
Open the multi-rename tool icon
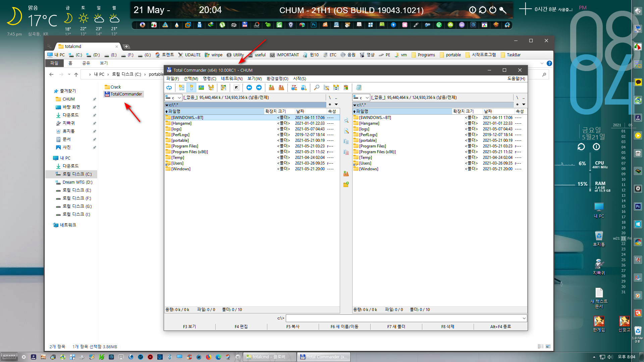click(326, 88)
